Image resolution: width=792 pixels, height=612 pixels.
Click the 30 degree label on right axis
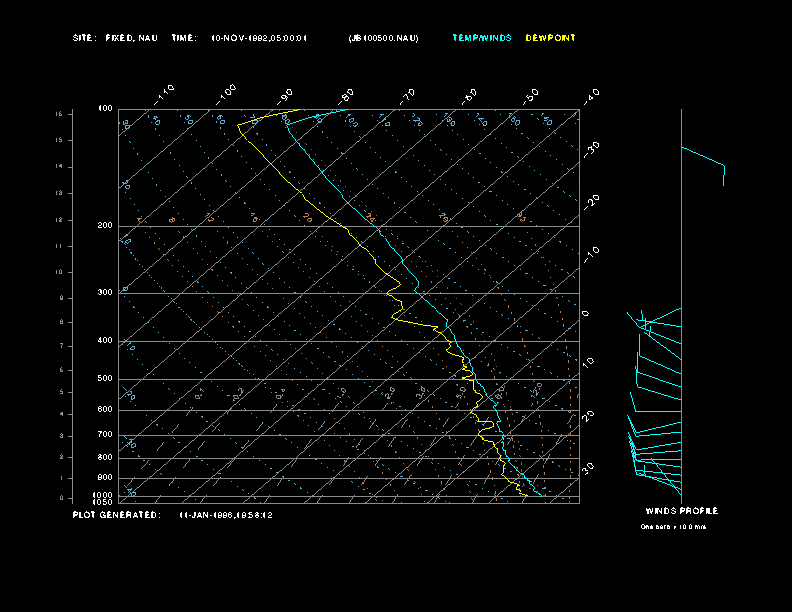click(x=588, y=467)
